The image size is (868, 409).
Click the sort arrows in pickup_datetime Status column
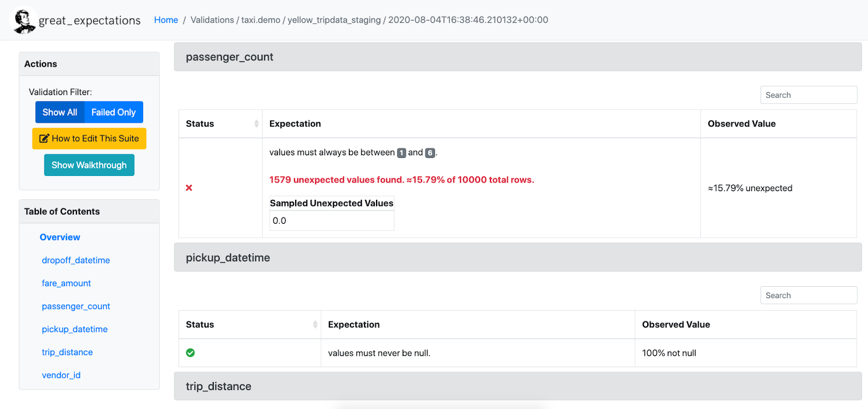(x=315, y=325)
